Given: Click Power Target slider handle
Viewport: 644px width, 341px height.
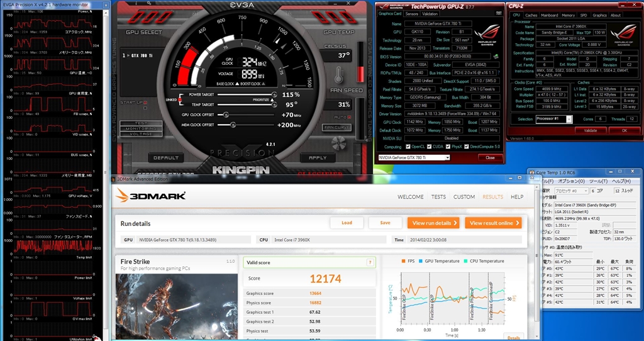Looking at the screenshot, I should click(274, 95).
